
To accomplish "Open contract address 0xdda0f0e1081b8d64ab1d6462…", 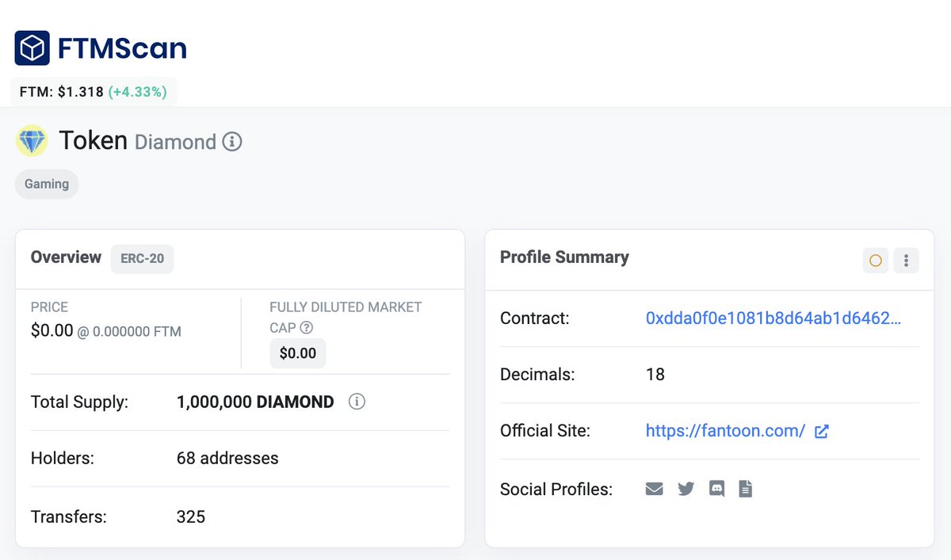I will [773, 318].
